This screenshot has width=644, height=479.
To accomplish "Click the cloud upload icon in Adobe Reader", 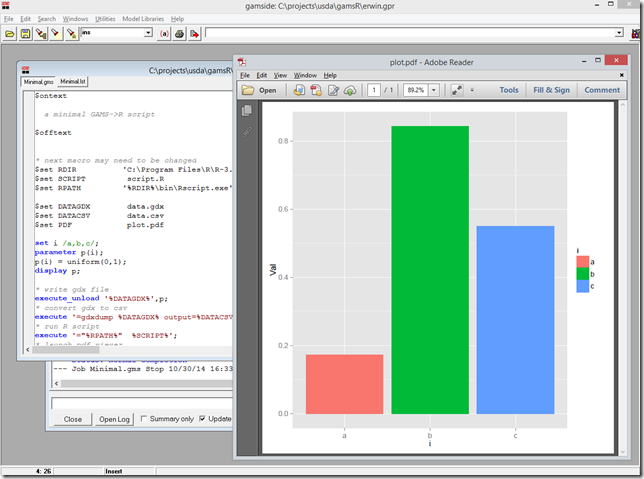I will 350,90.
